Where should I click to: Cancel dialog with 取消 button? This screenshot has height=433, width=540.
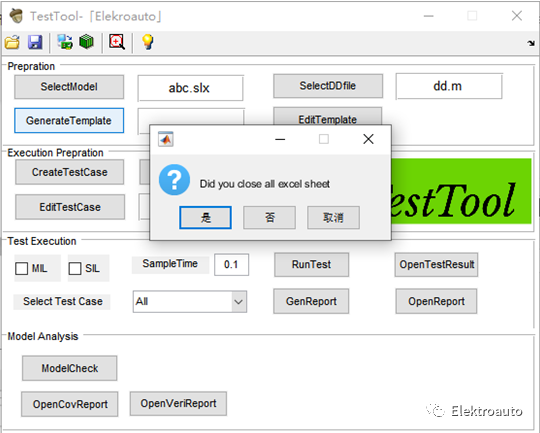point(333,218)
